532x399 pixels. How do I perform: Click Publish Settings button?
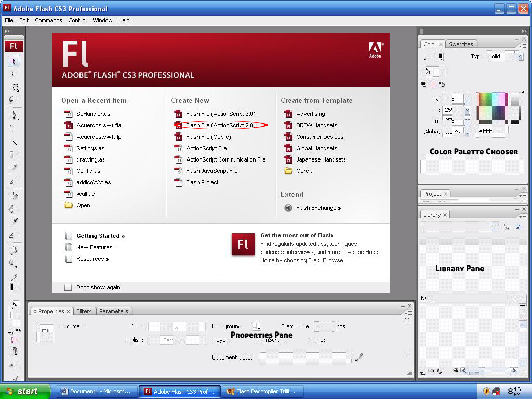point(177,340)
